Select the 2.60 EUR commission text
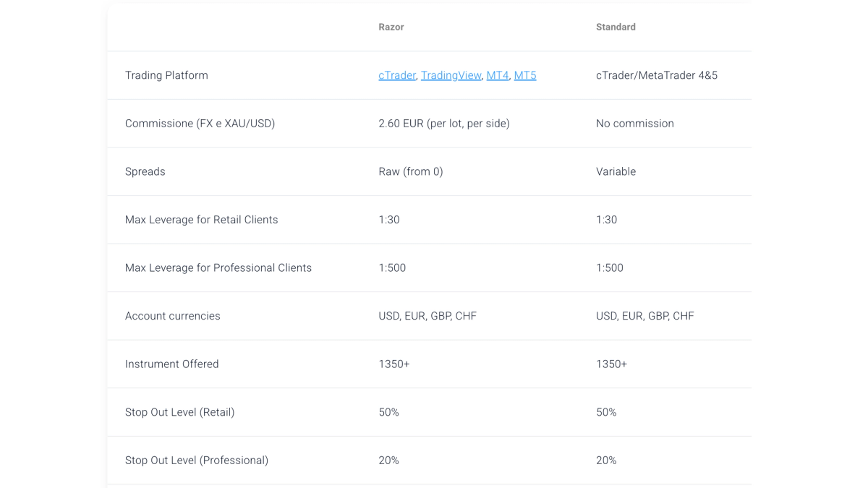The height and width of the screenshot is (488, 868). [444, 124]
